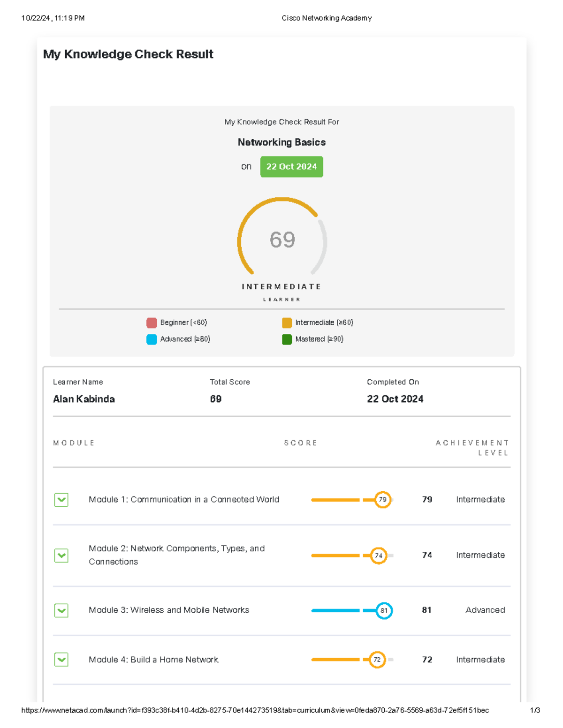The image size is (563, 728).
Task: Click the My Knowledge Check Result heading
Action: click(128, 54)
